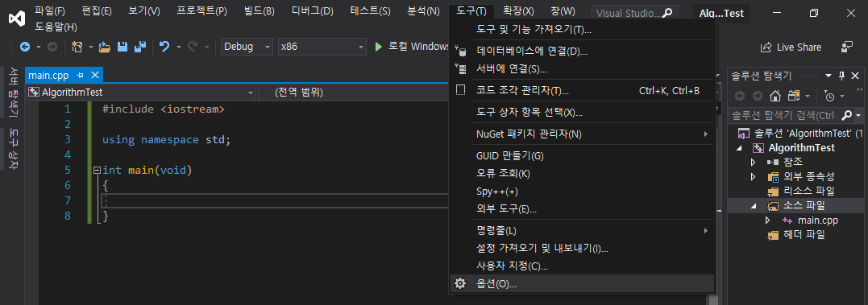This screenshot has width=868, height=305.
Task: Open the 빌드(B) menu
Action: 259,11
